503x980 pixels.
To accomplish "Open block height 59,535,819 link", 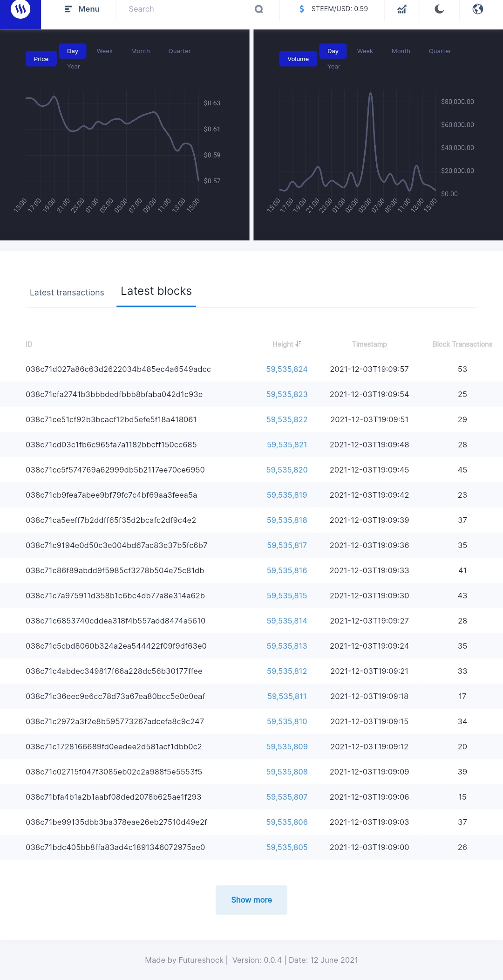I will coord(287,495).
